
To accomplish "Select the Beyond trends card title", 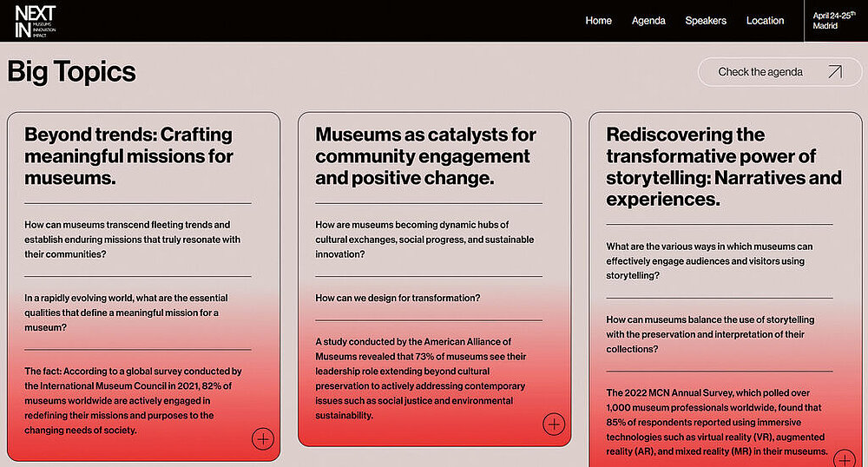I will [128, 156].
